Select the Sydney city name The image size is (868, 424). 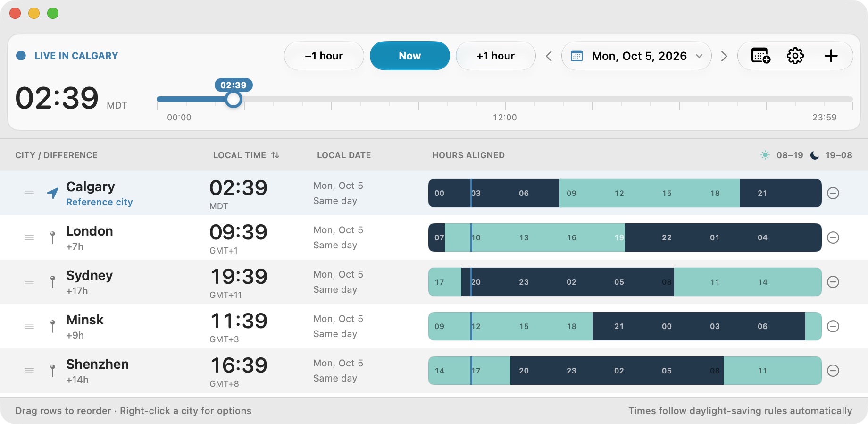point(90,275)
